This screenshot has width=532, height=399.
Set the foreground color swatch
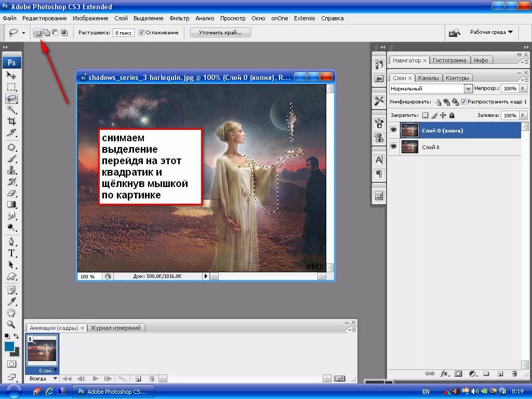pos(9,347)
